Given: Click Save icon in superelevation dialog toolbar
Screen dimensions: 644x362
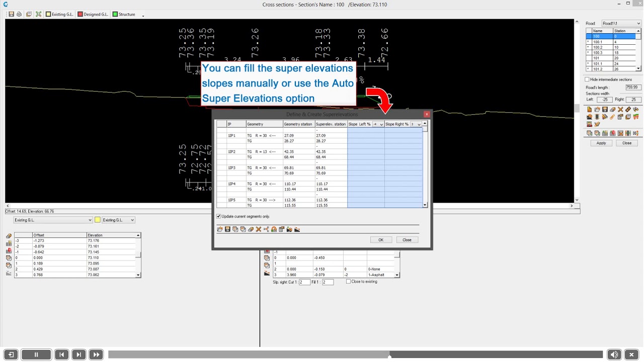Looking at the screenshot, I should click(227, 229).
